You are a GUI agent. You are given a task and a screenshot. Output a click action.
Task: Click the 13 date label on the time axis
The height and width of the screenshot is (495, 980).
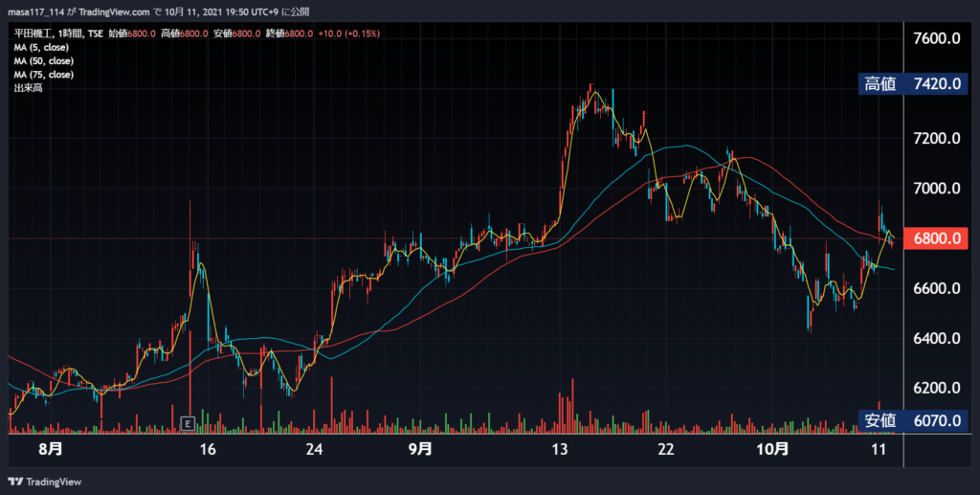click(x=560, y=449)
